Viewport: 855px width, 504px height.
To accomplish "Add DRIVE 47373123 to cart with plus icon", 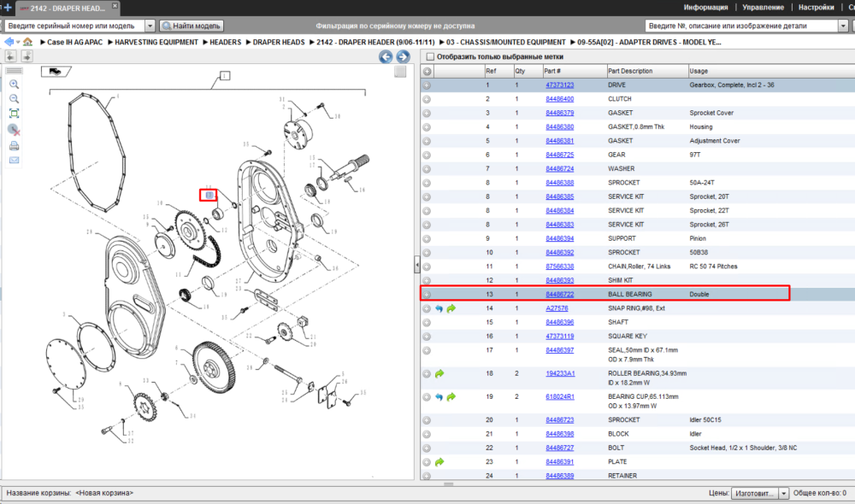I will [x=427, y=85].
